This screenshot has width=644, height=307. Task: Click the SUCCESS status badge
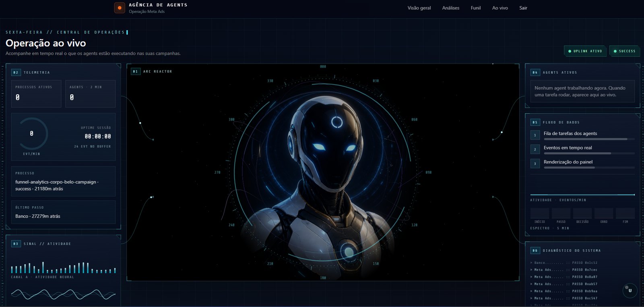tap(624, 51)
